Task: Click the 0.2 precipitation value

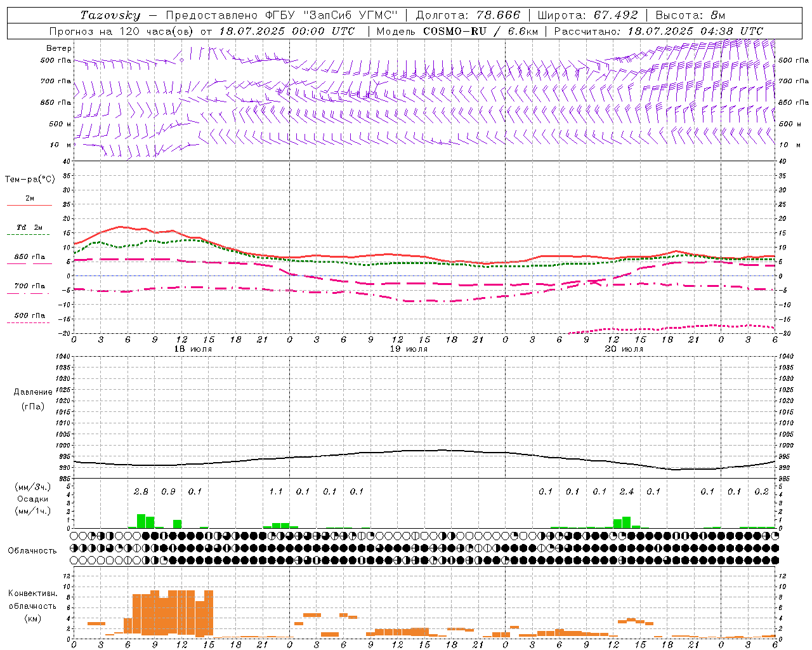Action: click(x=761, y=491)
